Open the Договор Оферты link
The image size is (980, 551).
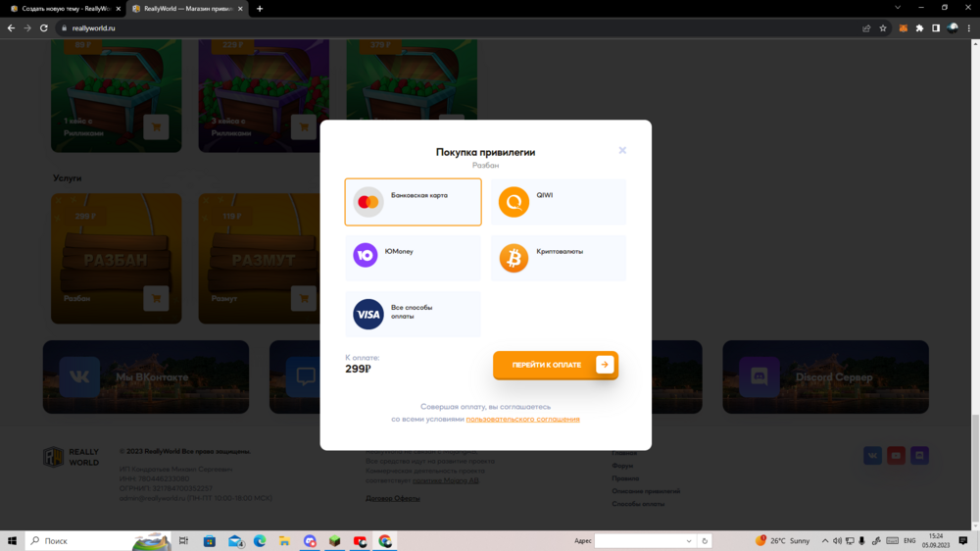click(393, 498)
